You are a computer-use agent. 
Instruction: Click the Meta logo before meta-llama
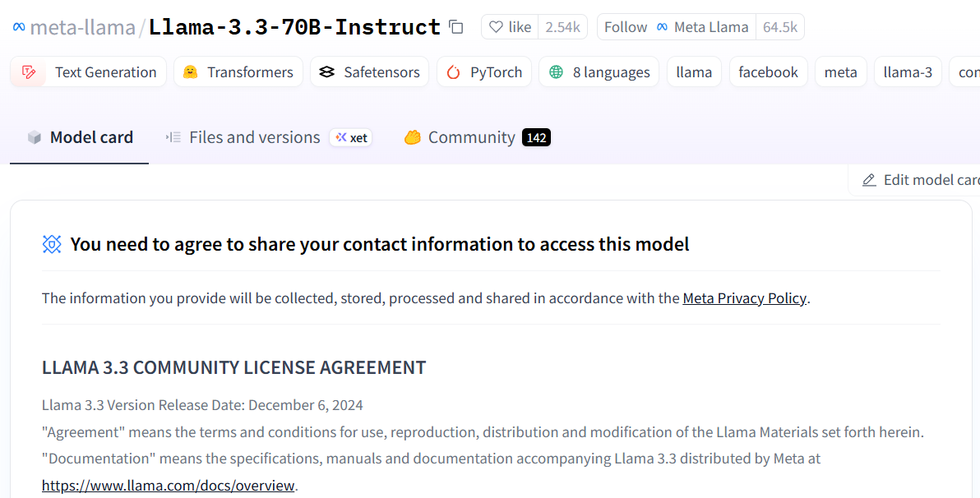(19, 27)
